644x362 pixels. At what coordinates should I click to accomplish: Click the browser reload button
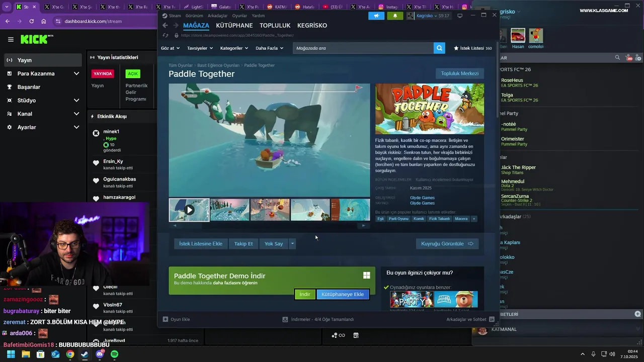pos(32,21)
